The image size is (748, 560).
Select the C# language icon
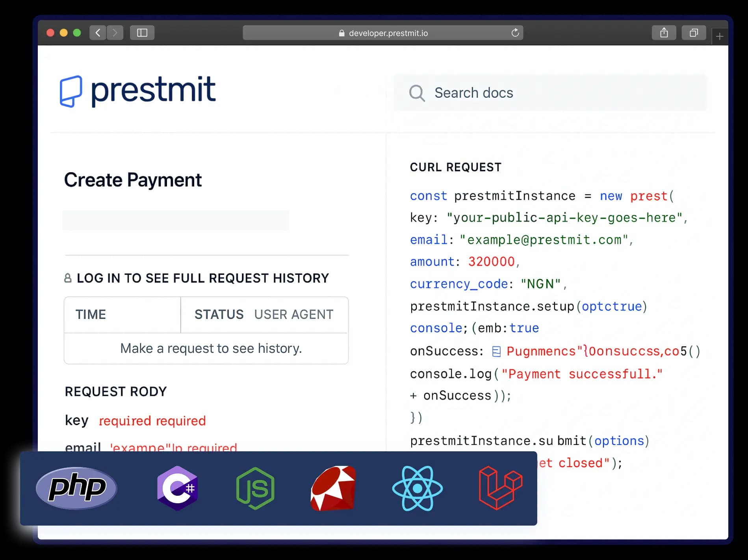pyautogui.click(x=178, y=488)
